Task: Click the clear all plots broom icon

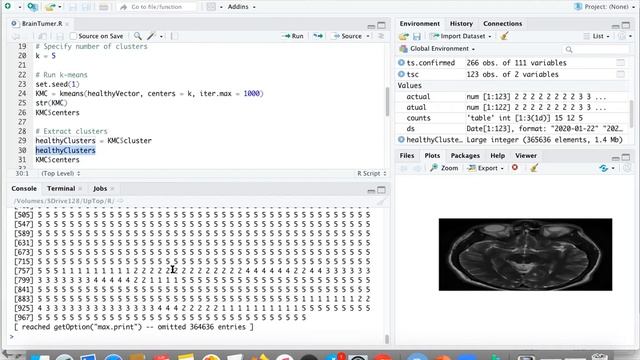Action: [534, 168]
